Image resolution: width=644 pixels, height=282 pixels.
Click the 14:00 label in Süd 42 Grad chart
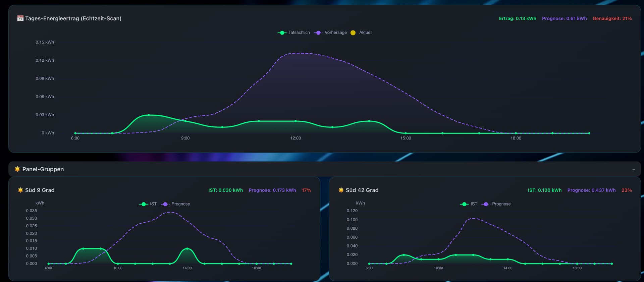(508, 268)
